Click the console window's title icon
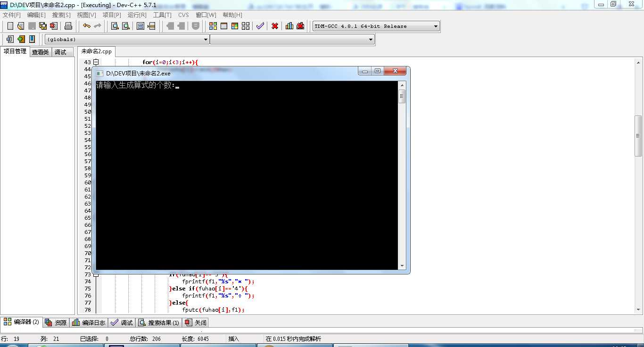The height and width of the screenshot is (347, 644). (99, 73)
